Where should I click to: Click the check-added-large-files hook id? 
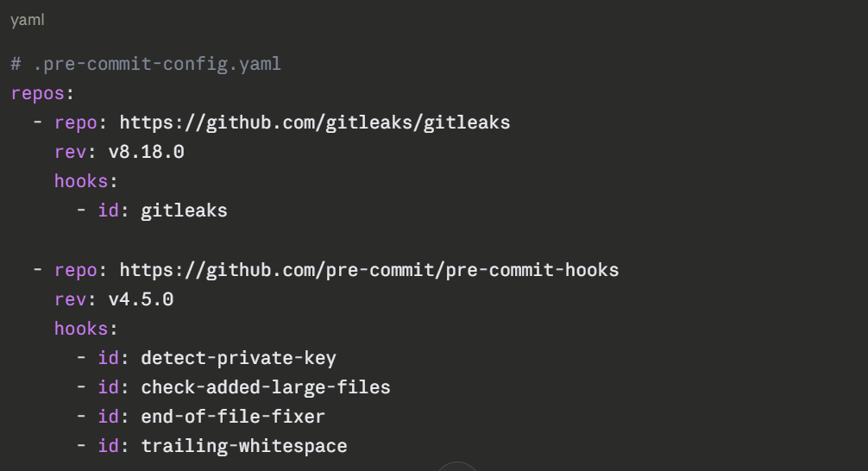tap(265, 387)
